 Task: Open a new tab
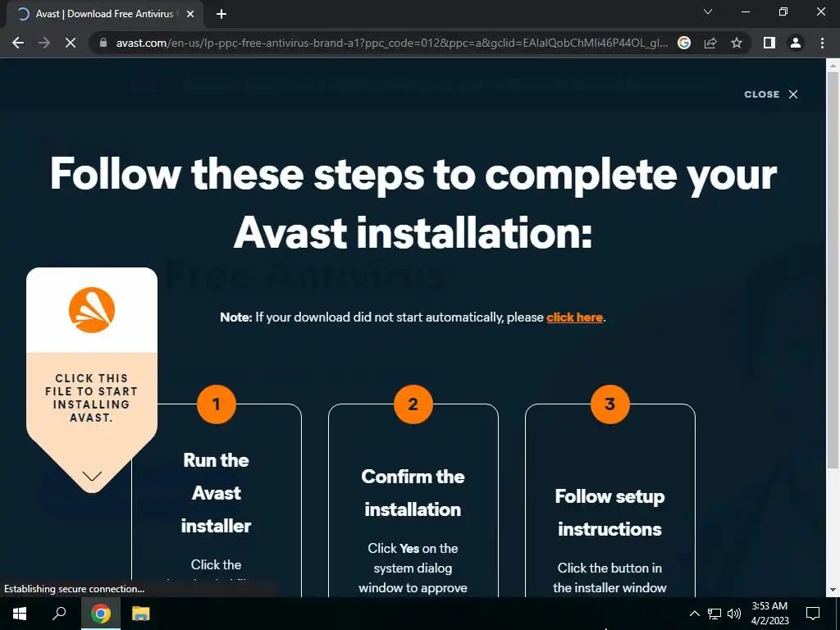click(x=221, y=15)
